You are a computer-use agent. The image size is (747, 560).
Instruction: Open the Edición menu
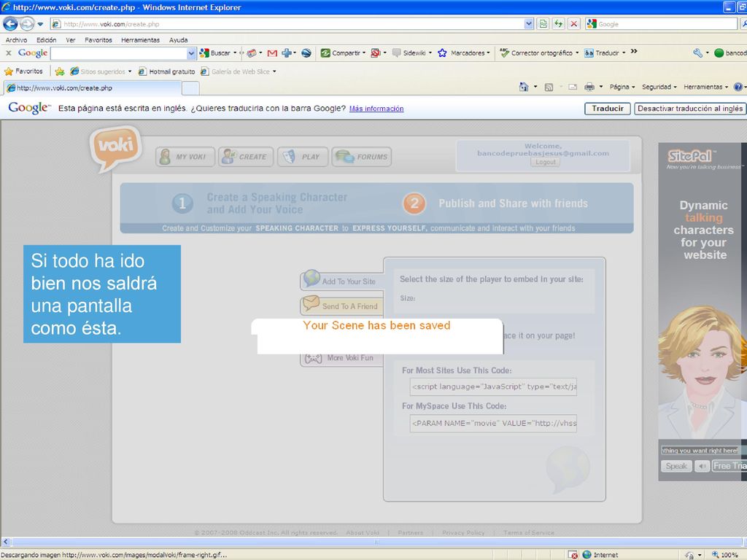click(x=46, y=40)
